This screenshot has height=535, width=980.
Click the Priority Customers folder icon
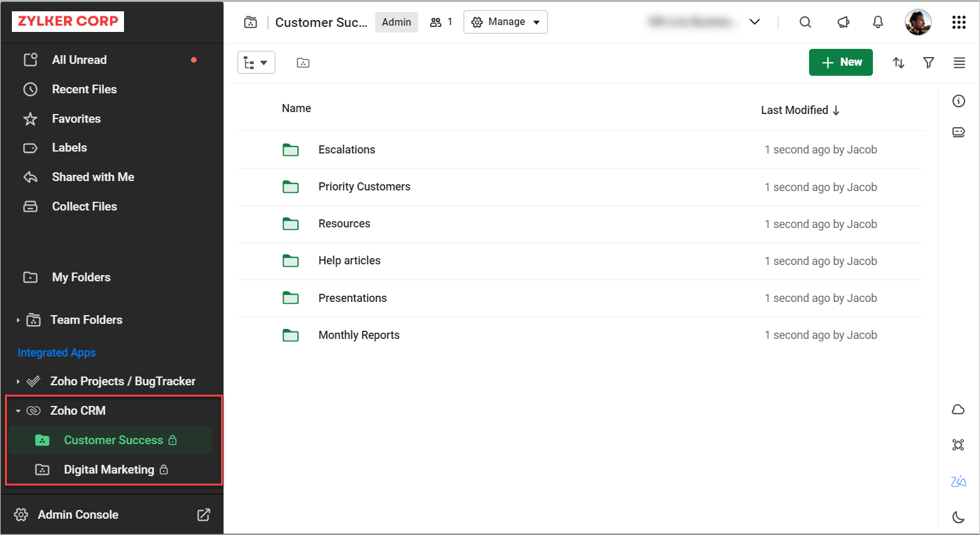click(x=291, y=187)
